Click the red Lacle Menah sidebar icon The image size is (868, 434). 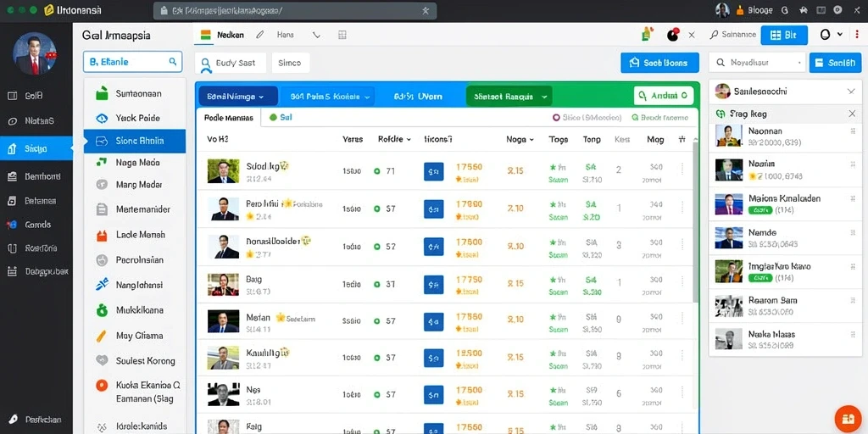click(x=102, y=235)
